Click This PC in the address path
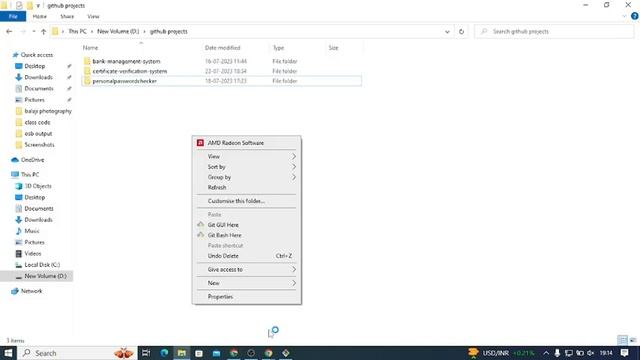640x360 pixels. click(77, 31)
